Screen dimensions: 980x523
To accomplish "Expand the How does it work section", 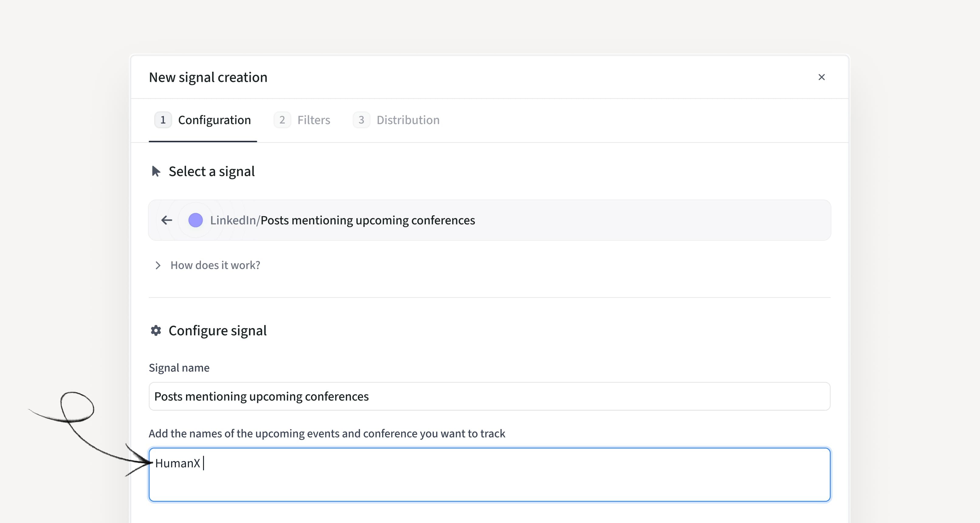I will coord(215,265).
